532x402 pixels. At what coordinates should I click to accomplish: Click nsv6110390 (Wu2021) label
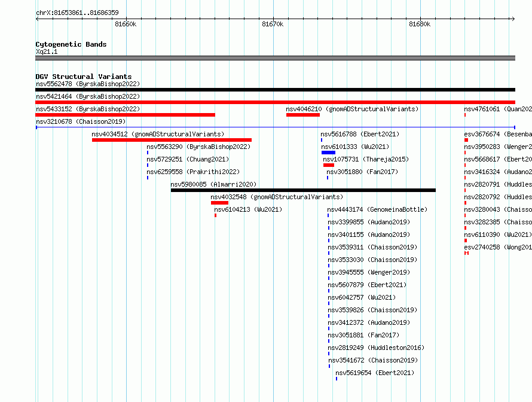click(498, 234)
